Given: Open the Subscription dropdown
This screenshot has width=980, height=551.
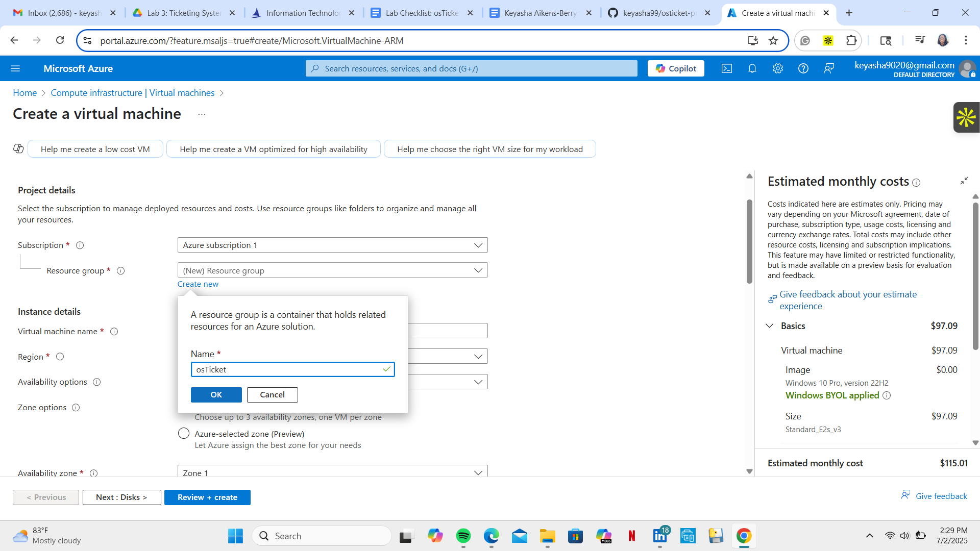Looking at the screenshot, I should click(x=332, y=245).
